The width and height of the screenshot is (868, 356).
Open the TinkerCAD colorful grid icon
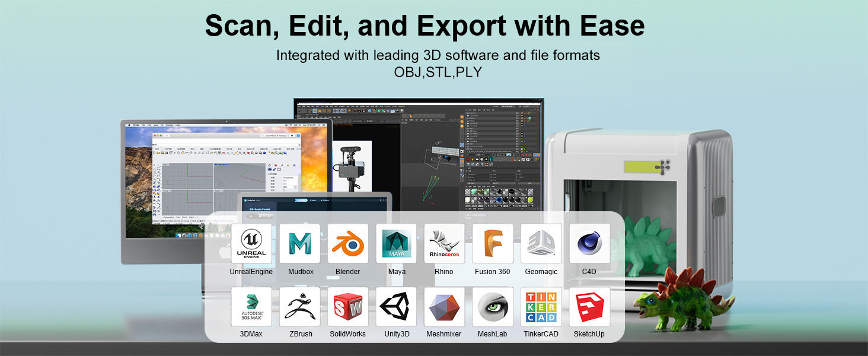tap(541, 307)
